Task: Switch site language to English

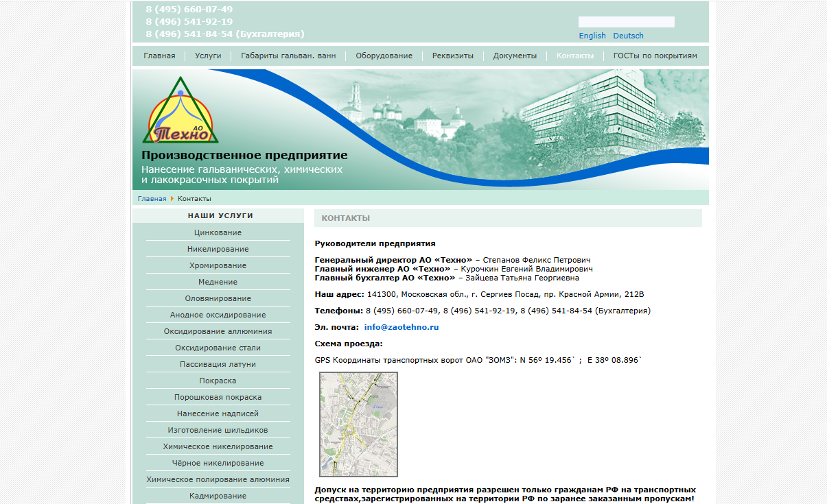Action: coord(592,36)
